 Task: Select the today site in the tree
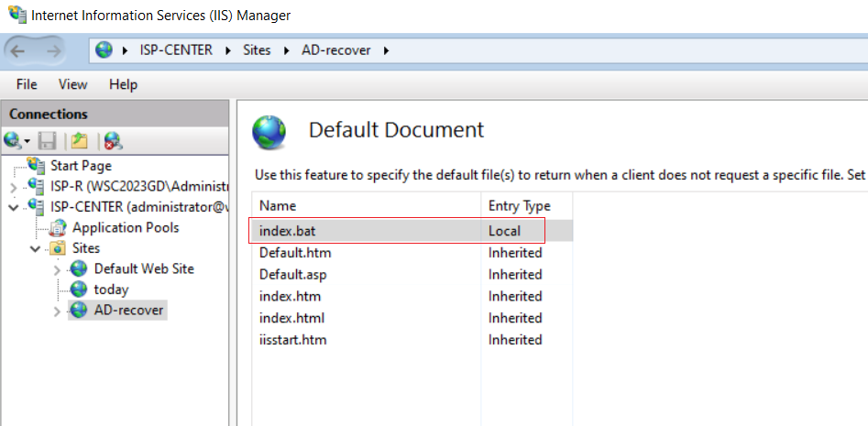111,289
